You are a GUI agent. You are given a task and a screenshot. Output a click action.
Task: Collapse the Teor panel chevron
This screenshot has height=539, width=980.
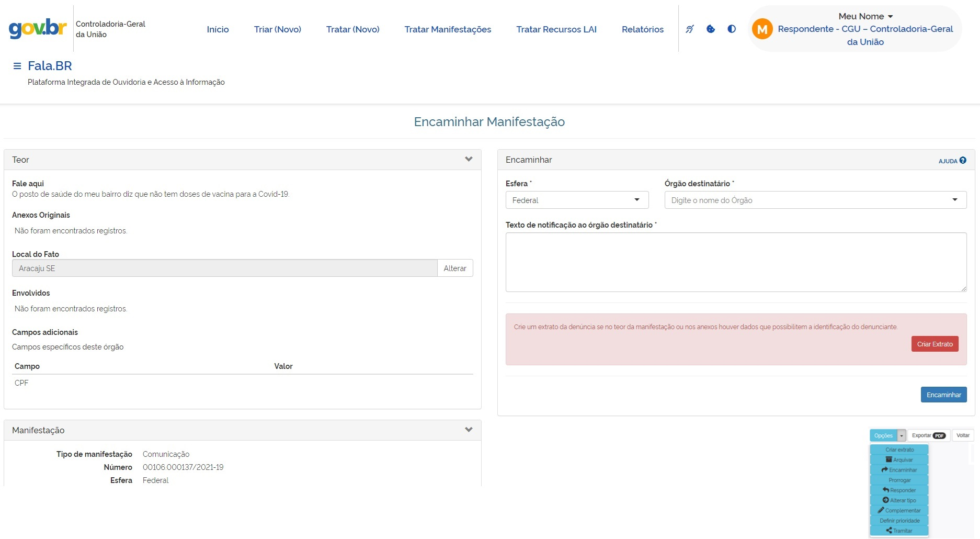(469, 160)
